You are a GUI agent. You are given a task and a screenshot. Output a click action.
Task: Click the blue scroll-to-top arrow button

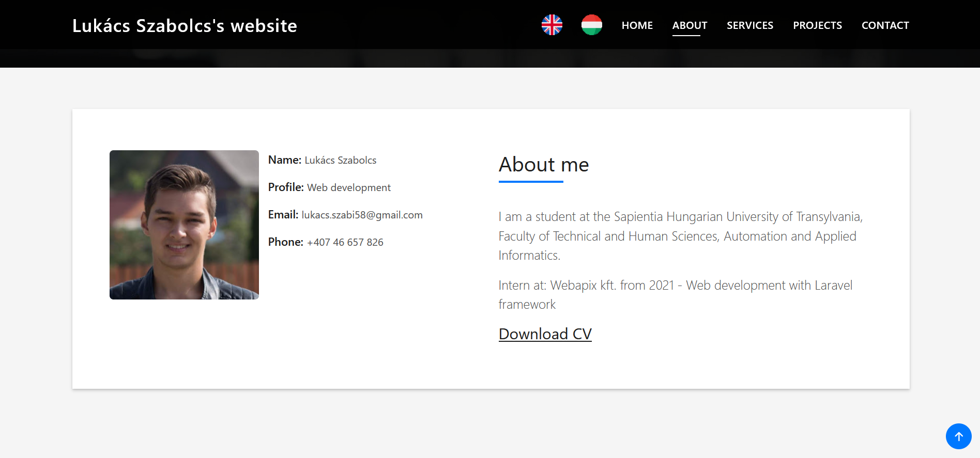pyautogui.click(x=958, y=436)
